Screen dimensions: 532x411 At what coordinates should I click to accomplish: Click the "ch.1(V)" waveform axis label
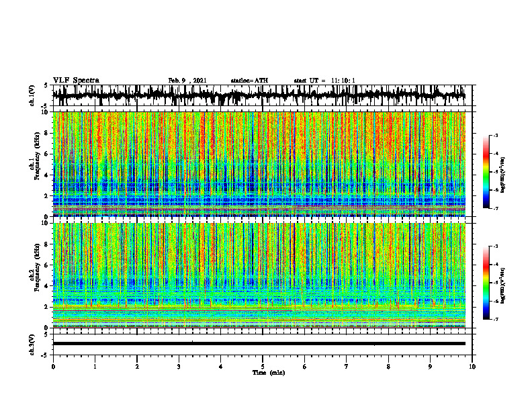coord(32,95)
